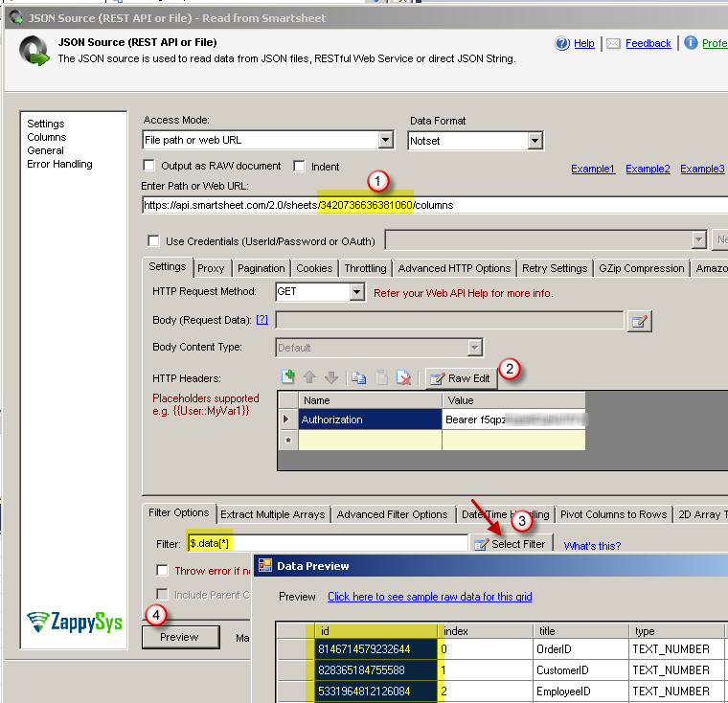Open the Access Mode dropdown
This screenshot has height=703, width=728.
385,140
